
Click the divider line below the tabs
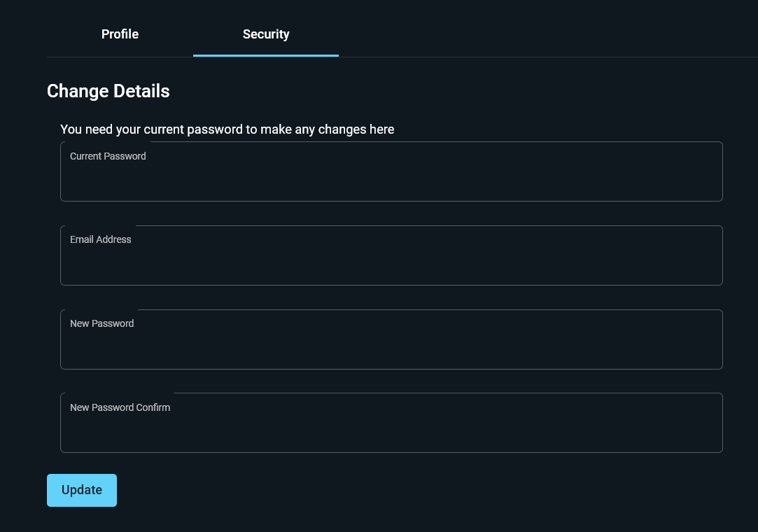click(546, 57)
